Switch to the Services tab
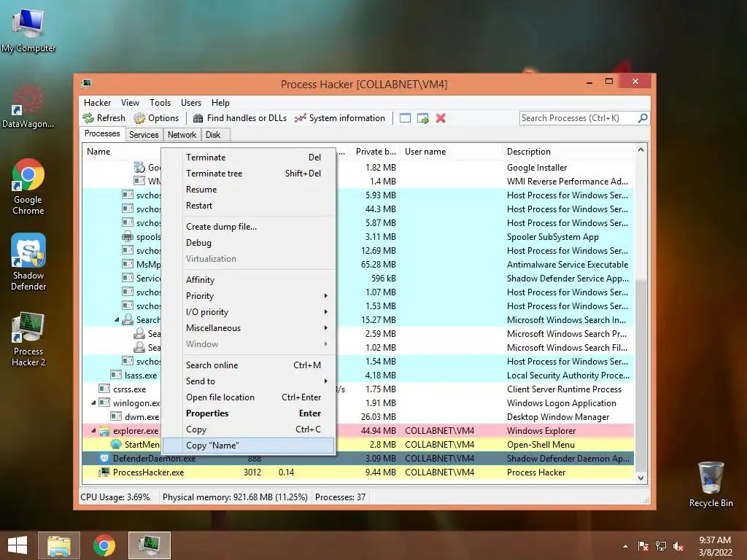The image size is (747, 560). pyautogui.click(x=144, y=135)
